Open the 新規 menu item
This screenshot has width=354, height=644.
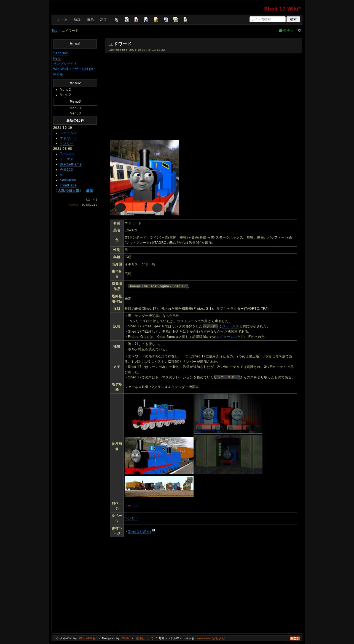pos(77,20)
